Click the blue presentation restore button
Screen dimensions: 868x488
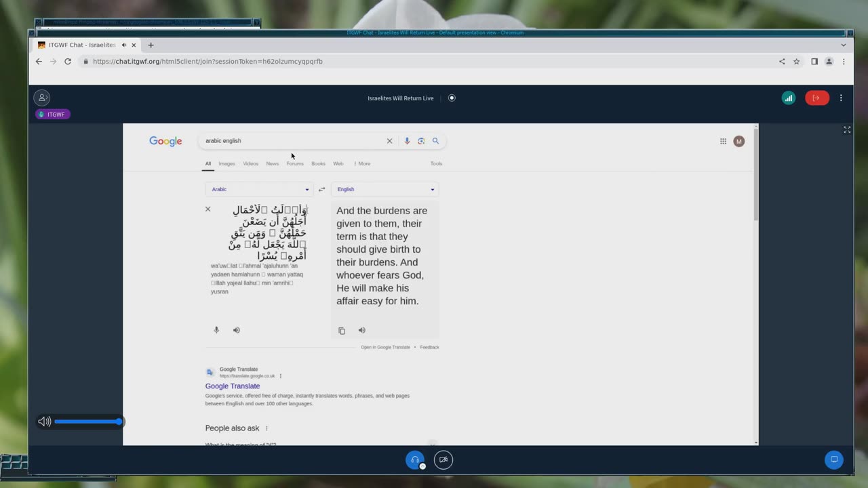(x=834, y=460)
